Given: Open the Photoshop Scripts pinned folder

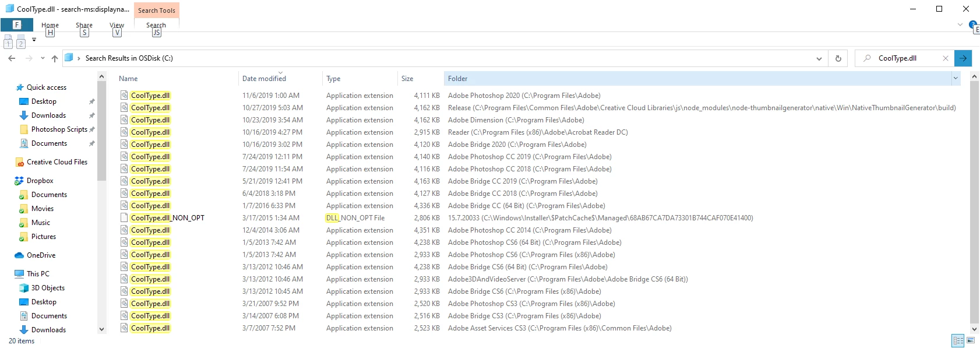Looking at the screenshot, I should click(59, 129).
